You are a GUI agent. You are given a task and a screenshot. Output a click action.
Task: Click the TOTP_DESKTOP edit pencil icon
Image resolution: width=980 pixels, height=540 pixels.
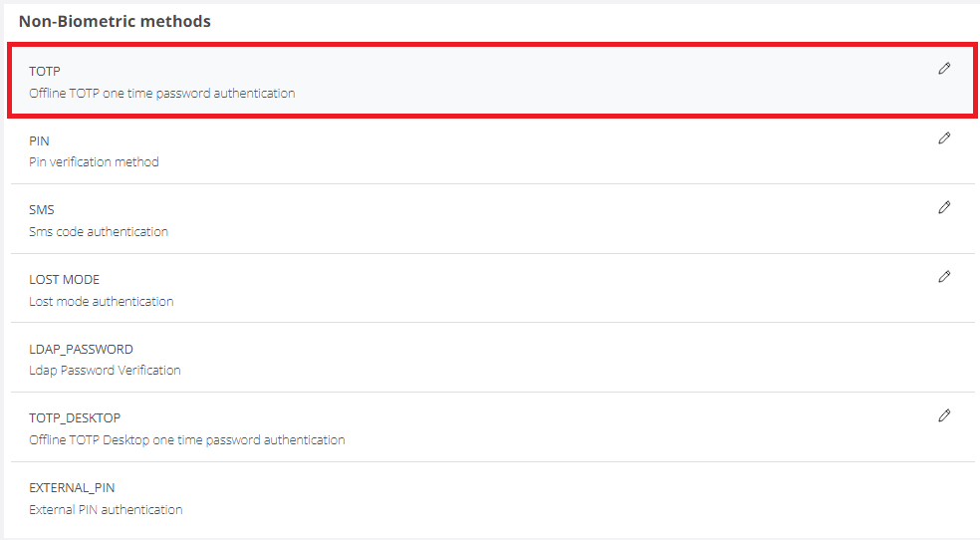coord(944,415)
